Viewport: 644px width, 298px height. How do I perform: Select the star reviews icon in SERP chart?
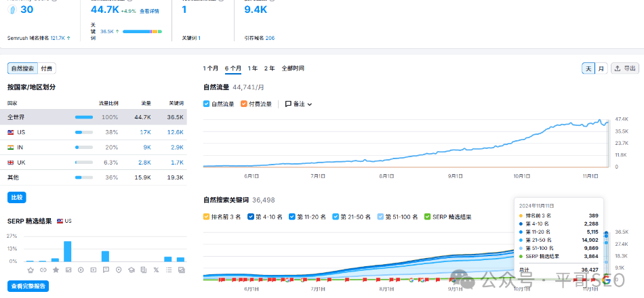coord(56,270)
